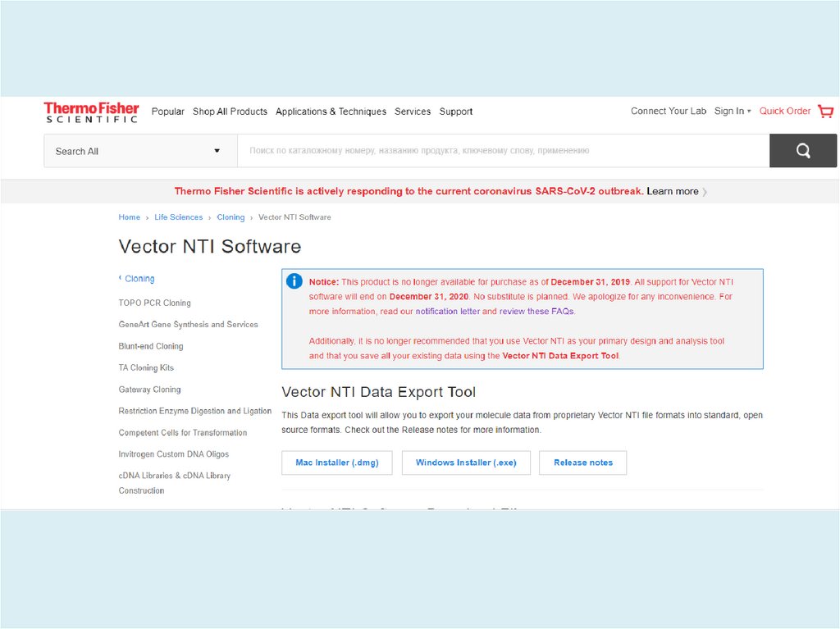Open the review these FAQs link
This screenshot has width=840, height=629.
click(x=536, y=312)
